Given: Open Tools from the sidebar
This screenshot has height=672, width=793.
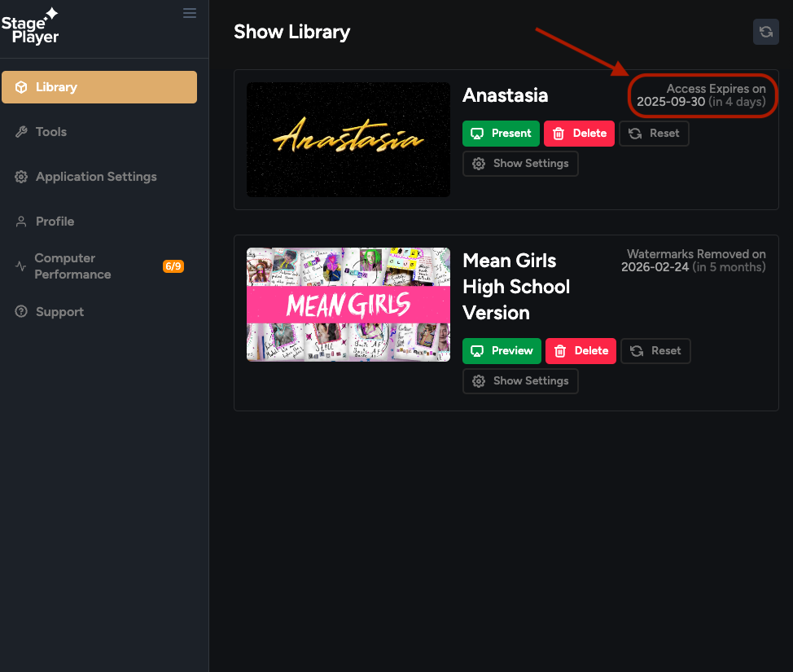Looking at the screenshot, I should 99,132.
